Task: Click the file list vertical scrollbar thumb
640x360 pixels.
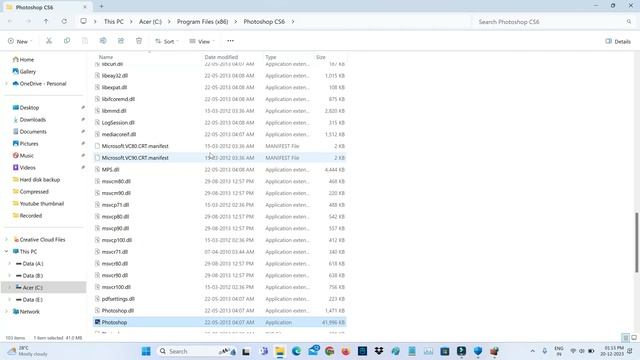Action: click(x=636, y=242)
